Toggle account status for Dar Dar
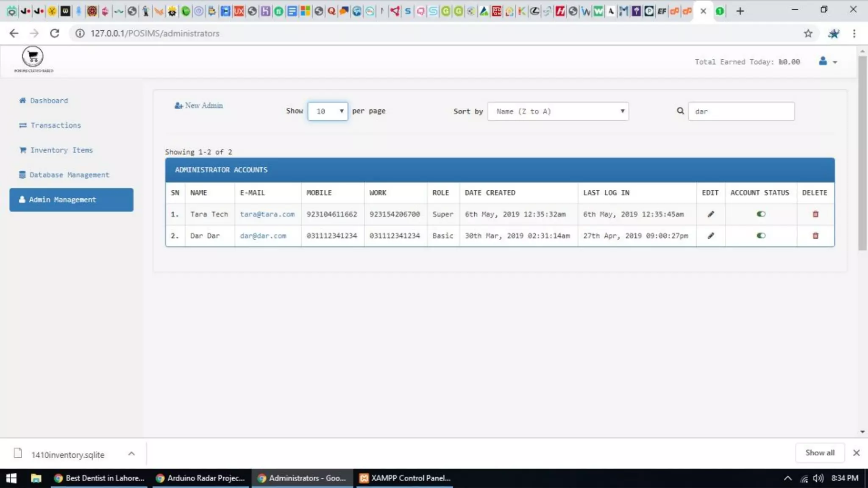868x488 pixels. click(761, 236)
